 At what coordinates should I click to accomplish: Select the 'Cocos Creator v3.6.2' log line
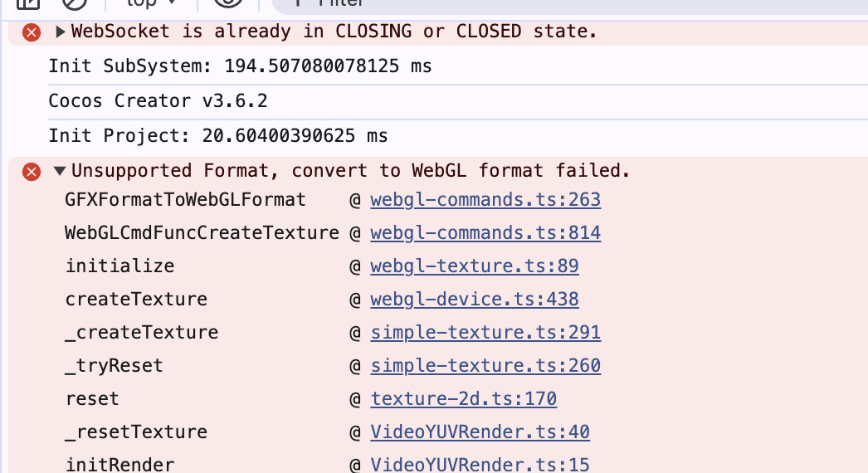pos(158,102)
